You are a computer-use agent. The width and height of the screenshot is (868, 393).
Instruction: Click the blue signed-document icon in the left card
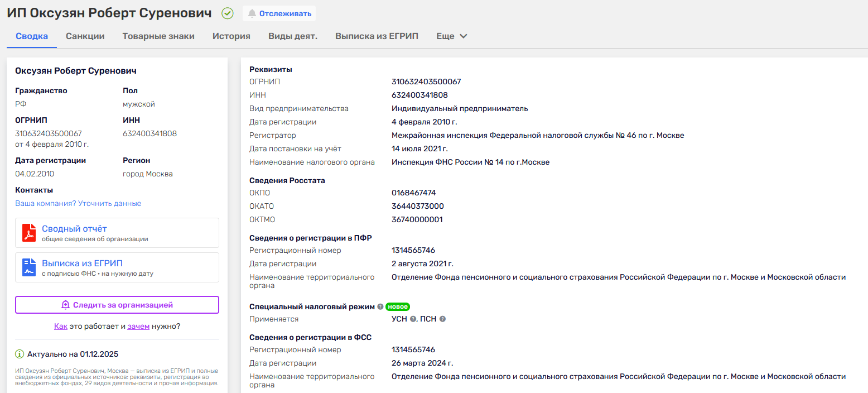[x=29, y=267]
